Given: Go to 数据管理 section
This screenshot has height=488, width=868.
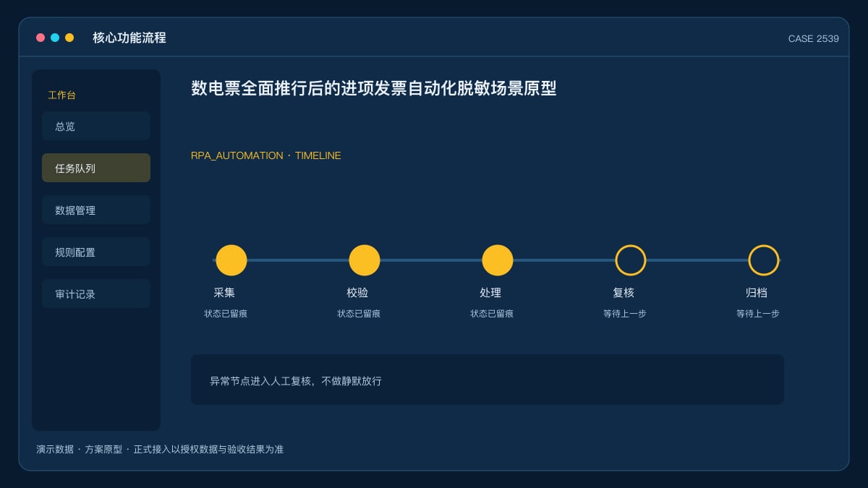Looking at the screenshot, I should (96, 210).
